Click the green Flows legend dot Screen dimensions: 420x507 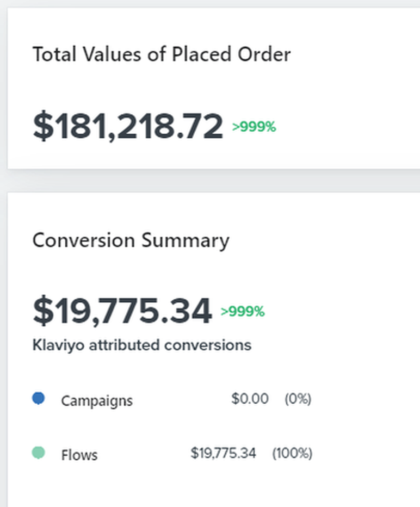[x=39, y=453]
